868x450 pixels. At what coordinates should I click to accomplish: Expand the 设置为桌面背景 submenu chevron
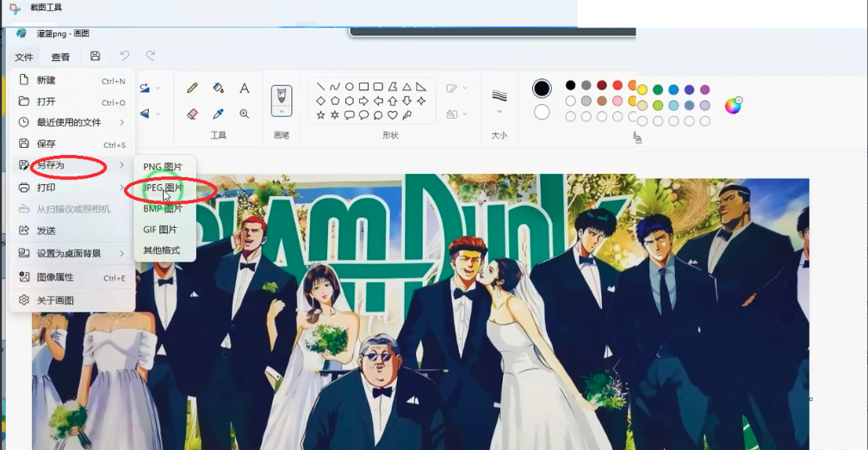coord(121,253)
